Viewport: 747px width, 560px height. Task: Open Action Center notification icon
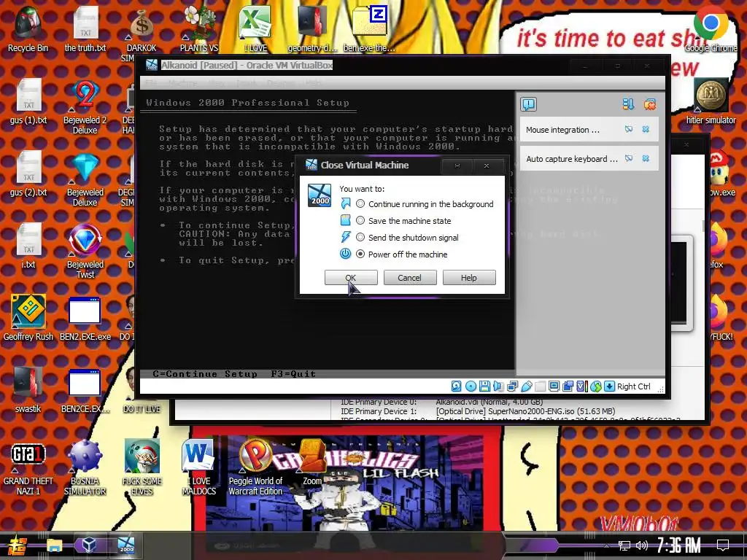pyautogui.click(x=723, y=545)
